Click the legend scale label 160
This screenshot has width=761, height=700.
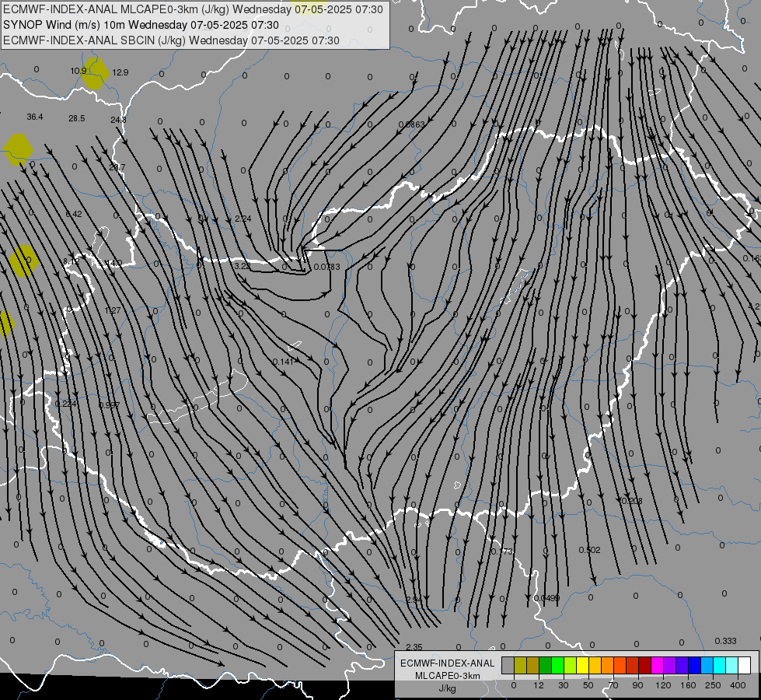coord(688,685)
